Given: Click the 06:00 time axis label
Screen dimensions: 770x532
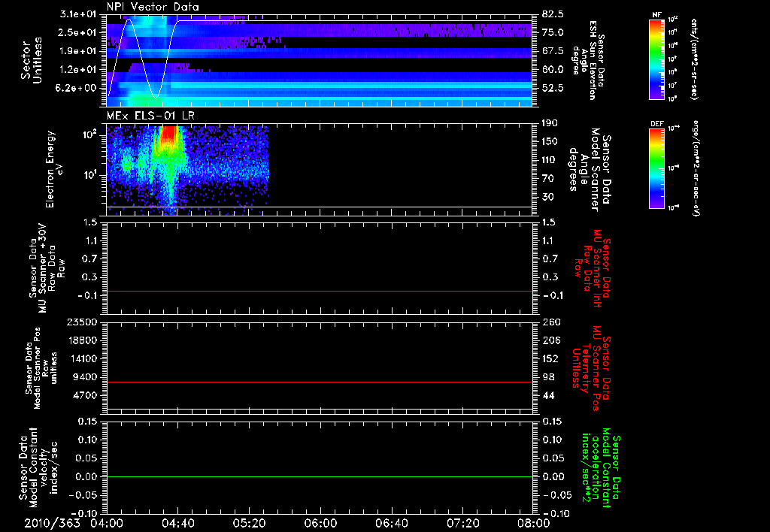Looking at the screenshot, I should click(320, 523).
